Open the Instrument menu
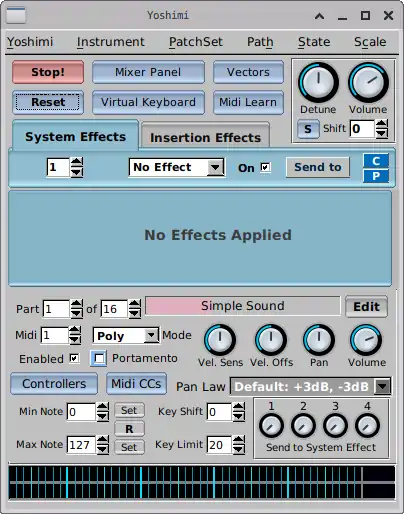 coord(111,42)
